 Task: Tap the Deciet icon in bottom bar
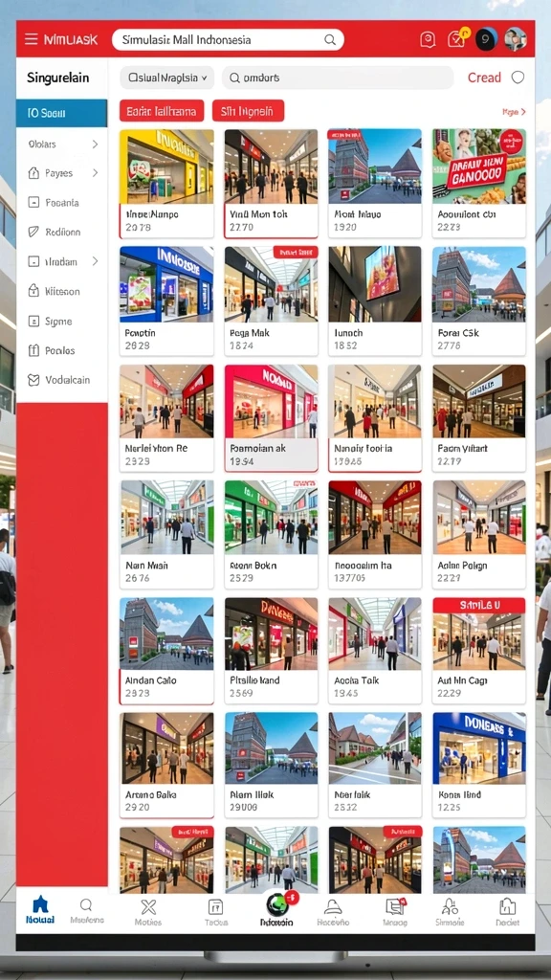click(x=507, y=907)
